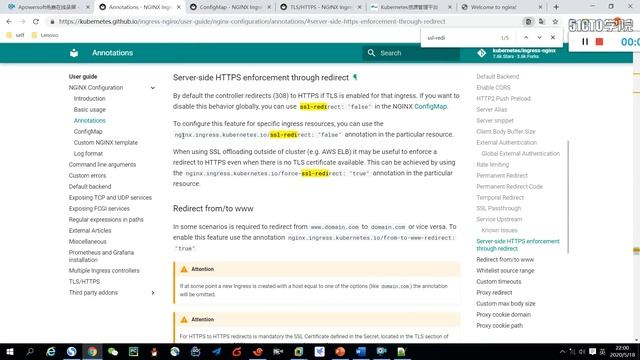
Task: Switch to the Welcome to nginx! tab
Action: pyautogui.click(x=501, y=7)
